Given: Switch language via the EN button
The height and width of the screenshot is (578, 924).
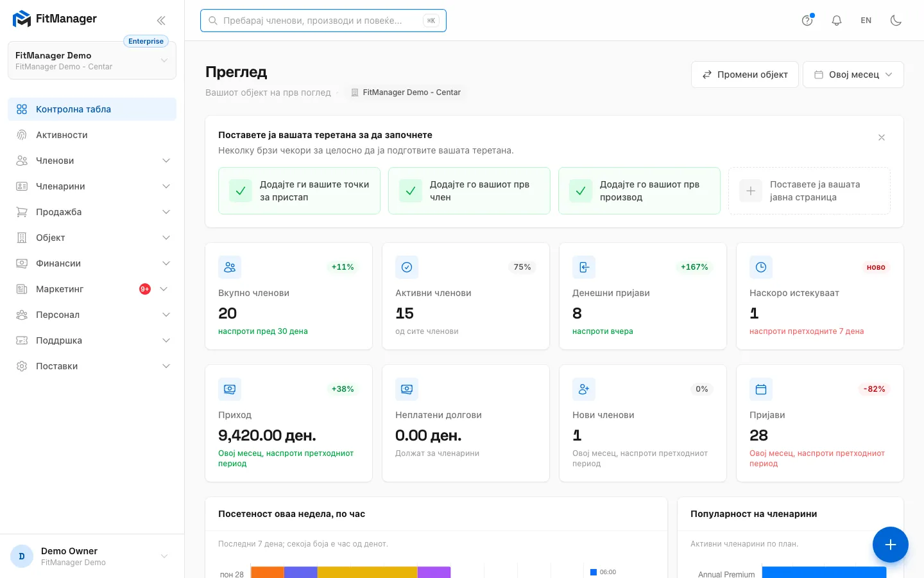Looking at the screenshot, I should pos(866,21).
